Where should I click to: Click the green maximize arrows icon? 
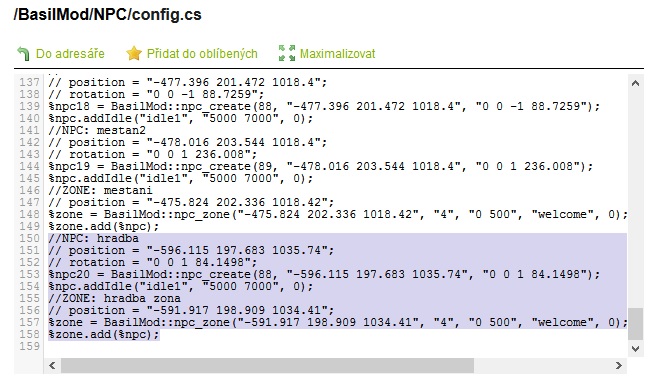click(x=287, y=53)
